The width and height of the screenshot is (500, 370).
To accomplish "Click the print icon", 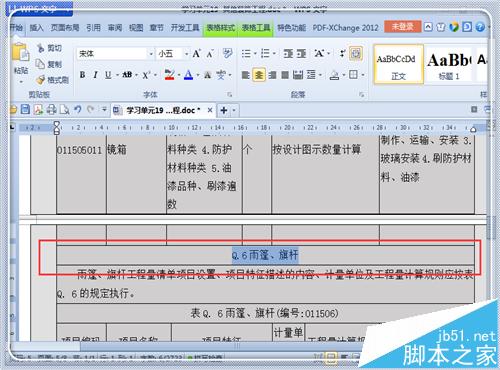I will (51, 109).
